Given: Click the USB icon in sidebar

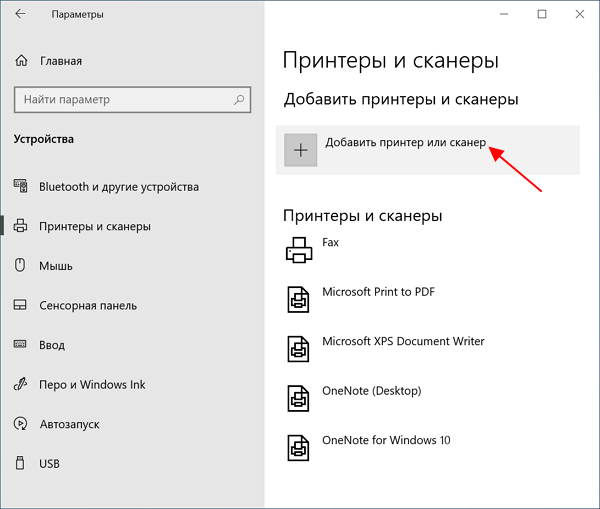Looking at the screenshot, I should tap(20, 463).
